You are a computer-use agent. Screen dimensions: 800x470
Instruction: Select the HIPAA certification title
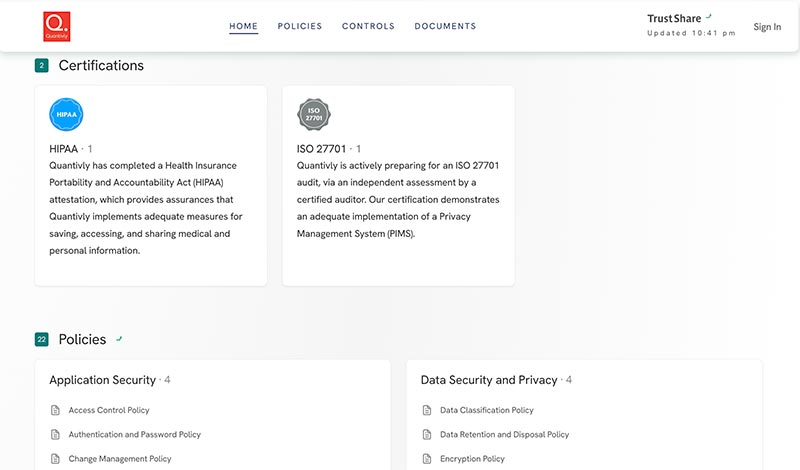(63, 149)
